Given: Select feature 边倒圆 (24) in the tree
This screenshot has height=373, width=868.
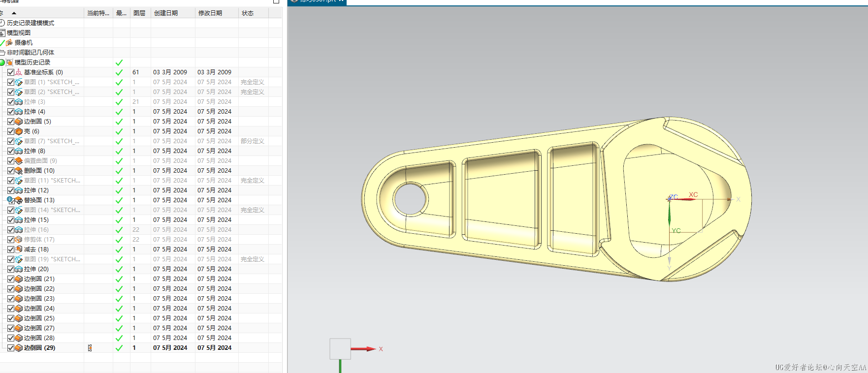Looking at the screenshot, I should [x=39, y=309].
